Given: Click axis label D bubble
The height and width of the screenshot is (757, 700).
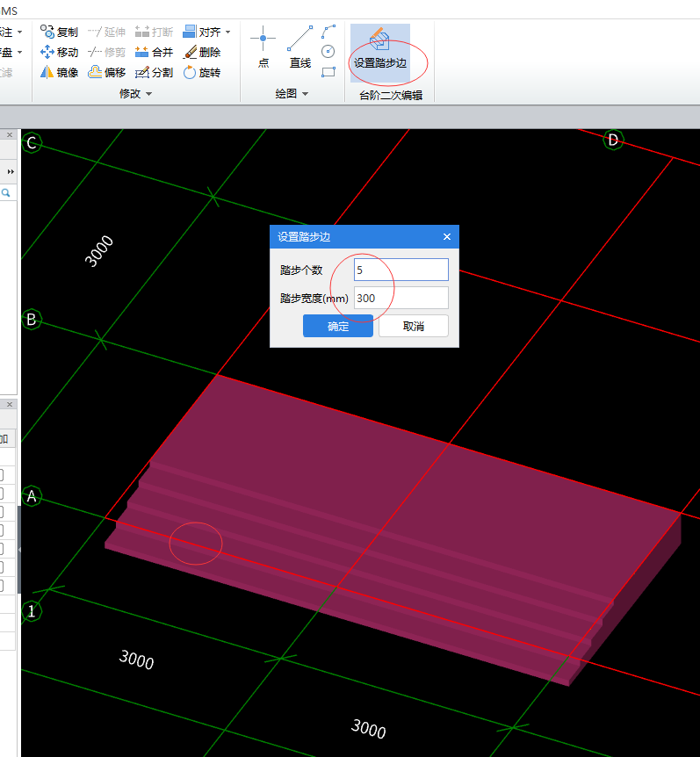Looking at the screenshot, I should tap(613, 140).
